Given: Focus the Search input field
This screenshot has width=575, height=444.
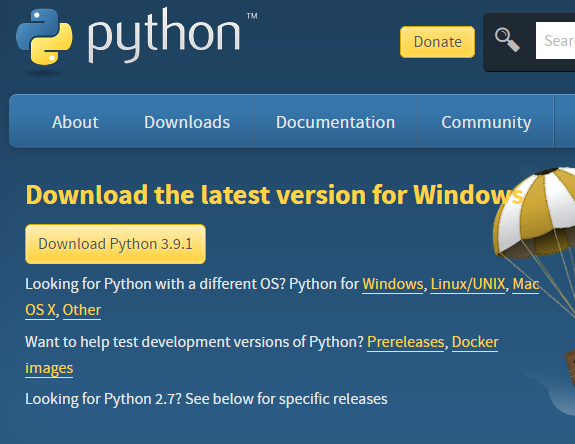Looking at the screenshot, I should 555,41.
